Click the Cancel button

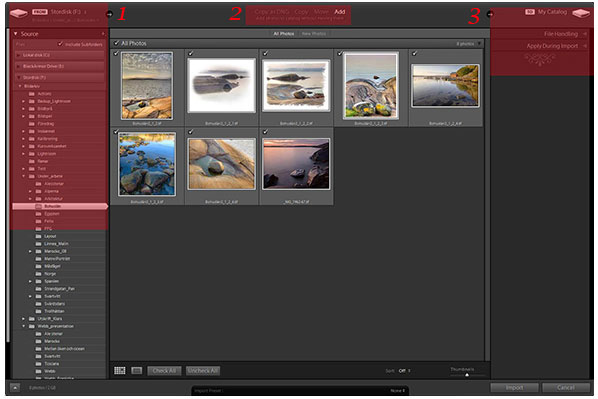(x=566, y=388)
